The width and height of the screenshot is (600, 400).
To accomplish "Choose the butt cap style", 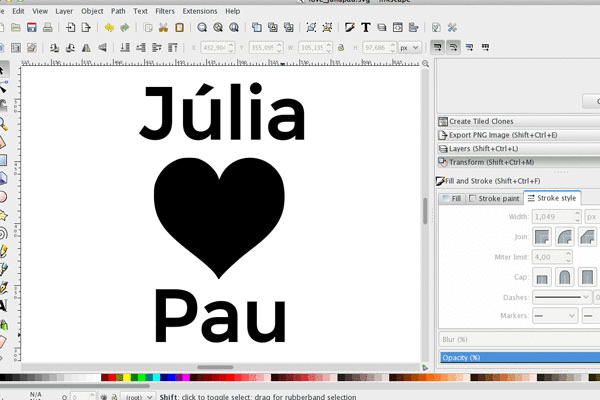I will tap(542, 277).
